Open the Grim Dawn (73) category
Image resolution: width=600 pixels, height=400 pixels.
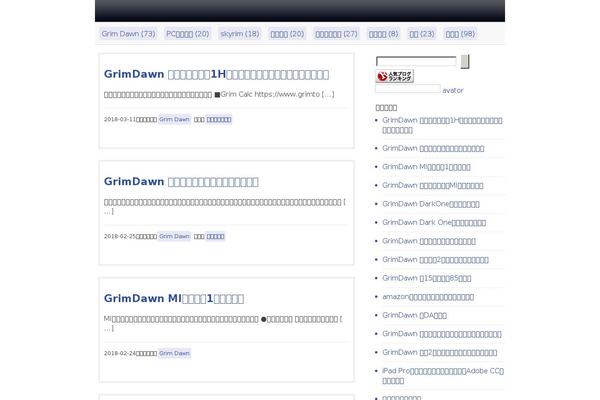(129, 34)
